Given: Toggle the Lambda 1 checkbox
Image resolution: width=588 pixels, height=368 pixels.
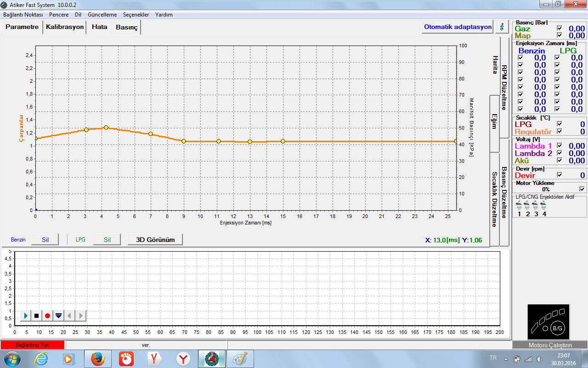Looking at the screenshot, I should pyautogui.click(x=559, y=146).
